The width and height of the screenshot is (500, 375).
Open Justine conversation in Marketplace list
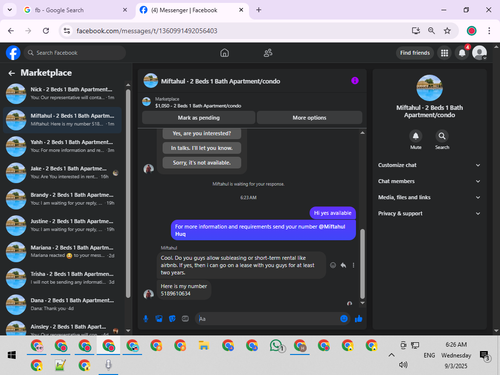pyautogui.click(x=62, y=225)
